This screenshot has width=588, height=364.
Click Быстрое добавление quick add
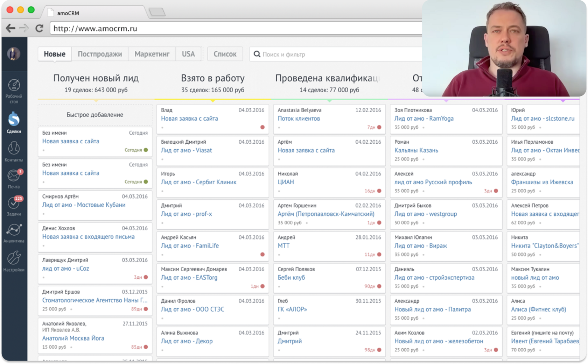(95, 115)
